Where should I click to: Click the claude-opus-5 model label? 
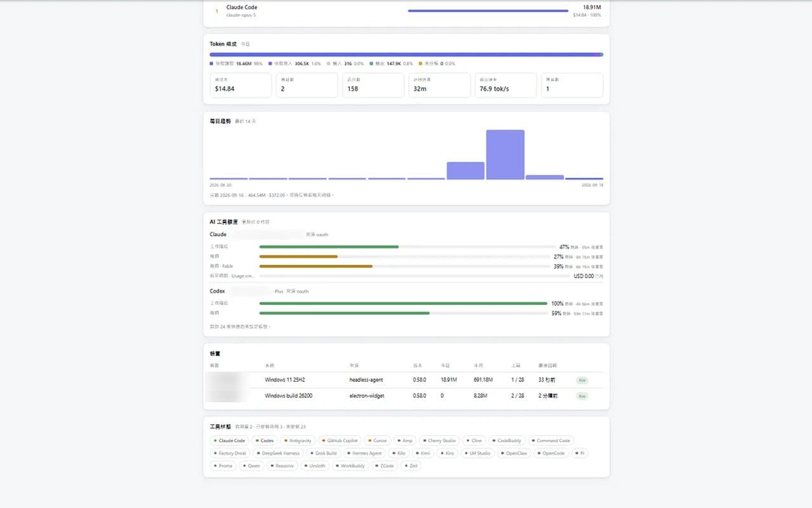coord(241,15)
